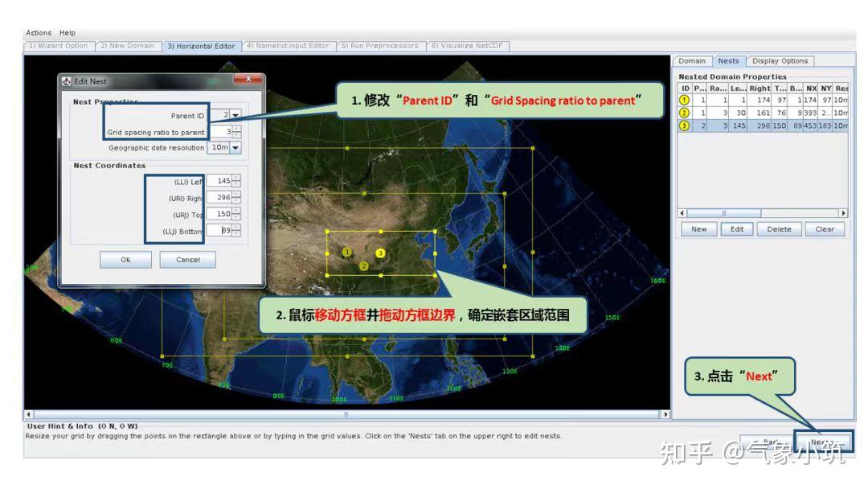Click the Delete button
This screenshot has height=489, width=868.
[780, 228]
